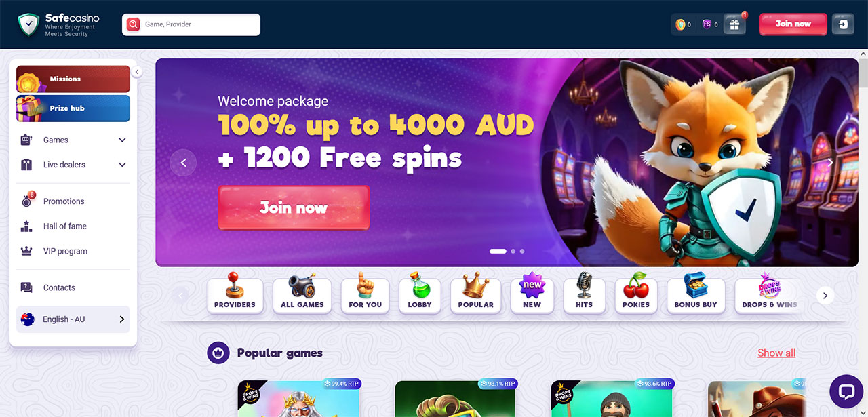
Task: Jump to the second banner slide dot
Action: 513,251
